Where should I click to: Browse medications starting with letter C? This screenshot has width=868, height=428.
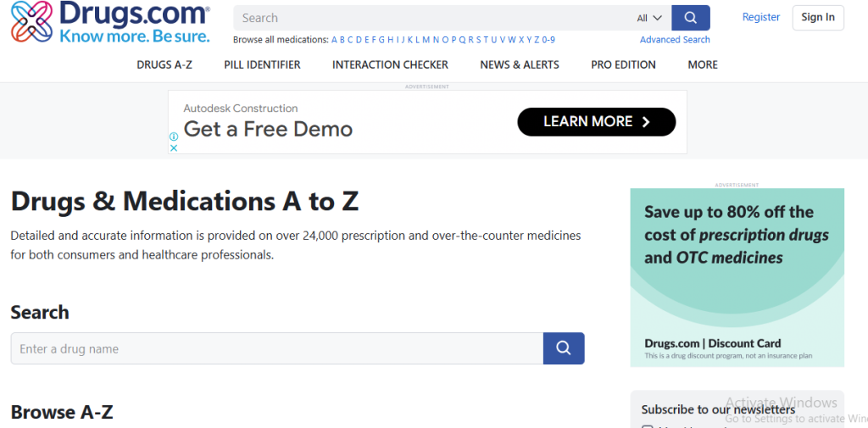tap(350, 40)
